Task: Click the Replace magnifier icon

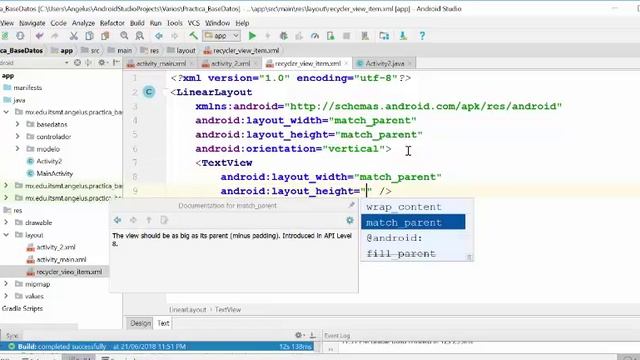Action: tap(140, 36)
